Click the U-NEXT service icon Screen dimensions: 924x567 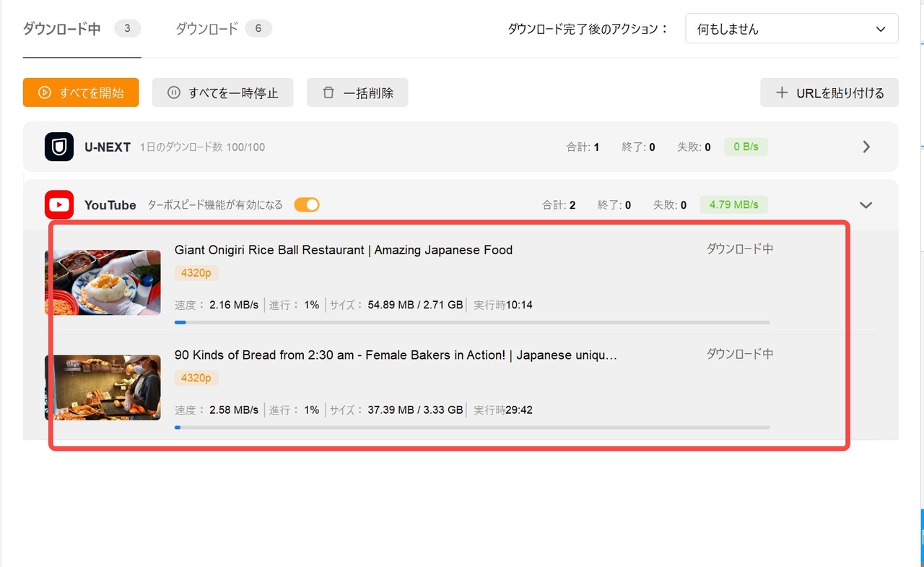click(58, 147)
